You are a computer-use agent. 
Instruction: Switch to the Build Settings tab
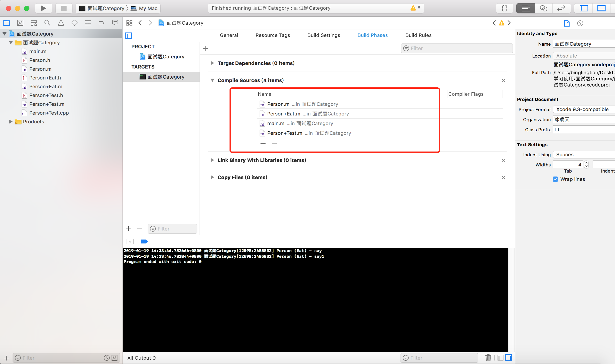tap(324, 35)
